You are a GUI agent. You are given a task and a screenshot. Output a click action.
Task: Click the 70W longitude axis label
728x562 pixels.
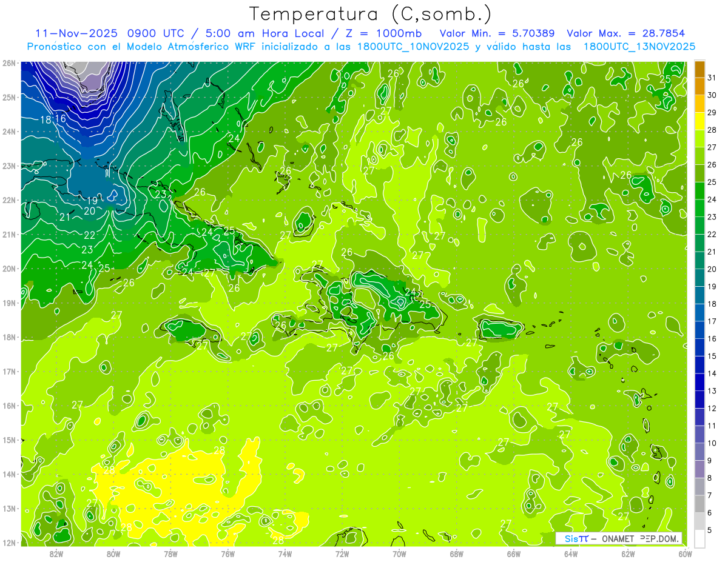pyautogui.click(x=399, y=554)
